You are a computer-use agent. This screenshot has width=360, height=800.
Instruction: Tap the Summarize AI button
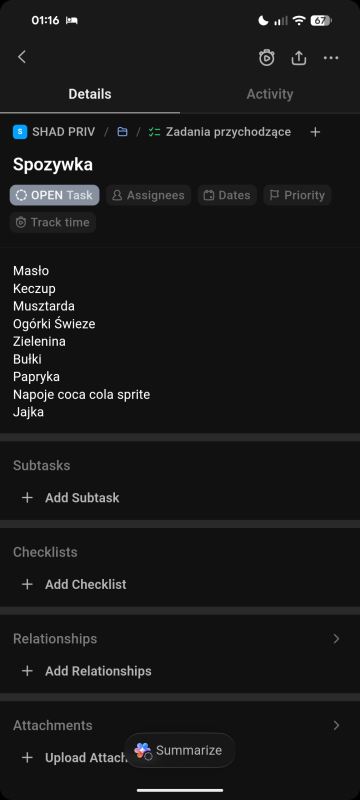[x=179, y=750]
